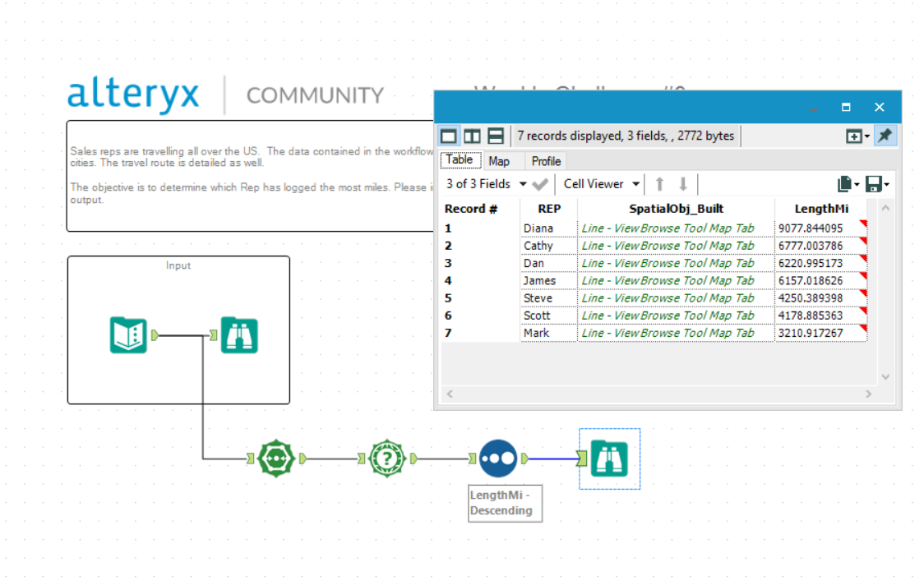Click the Browse binoculars tool inside Input container
The width and height of the screenshot is (924, 581).
click(x=238, y=334)
